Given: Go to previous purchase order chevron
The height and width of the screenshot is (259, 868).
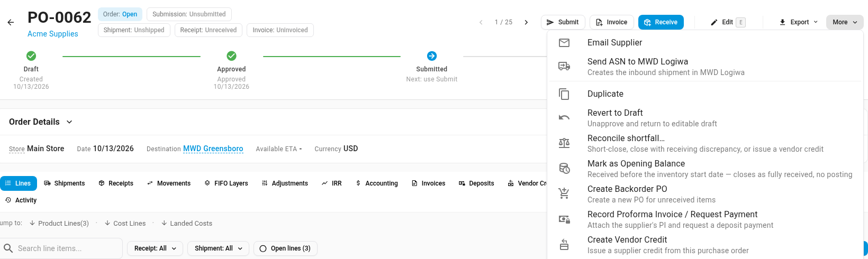Looking at the screenshot, I should [x=481, y=22].
